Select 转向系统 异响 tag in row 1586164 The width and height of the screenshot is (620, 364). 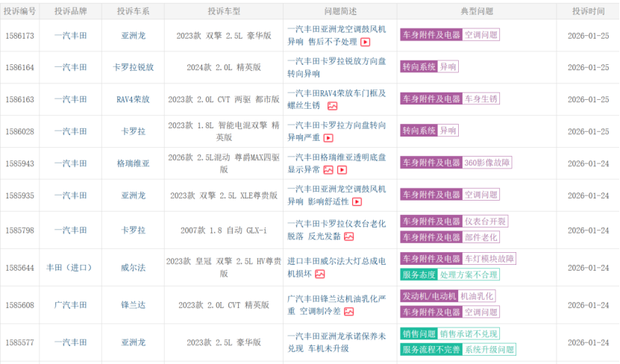[429, 67]
